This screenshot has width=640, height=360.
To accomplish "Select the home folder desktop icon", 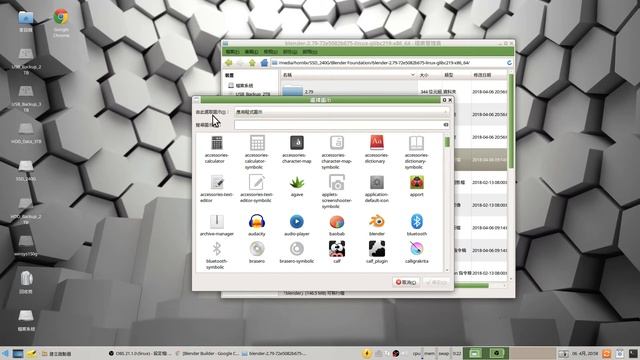I will (26, 21).
